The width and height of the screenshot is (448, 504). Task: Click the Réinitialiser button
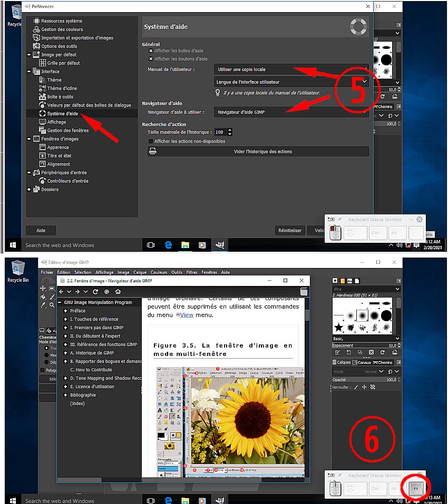click(x=290, y=231)
